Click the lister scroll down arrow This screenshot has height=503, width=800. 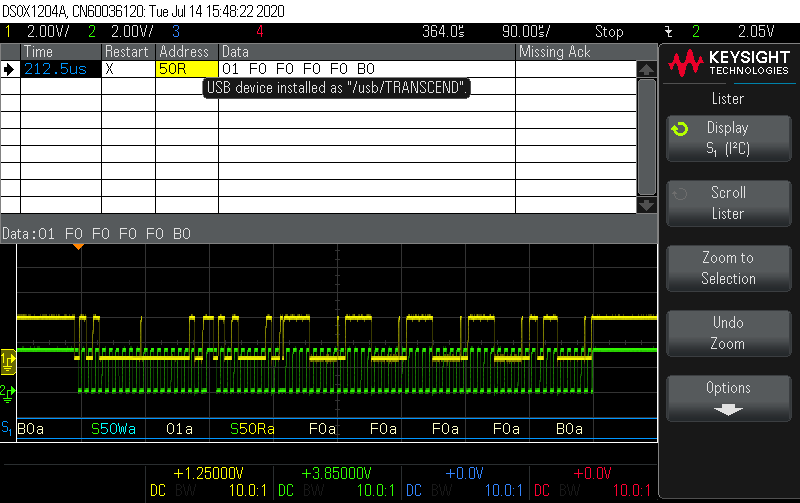(646, 205)
